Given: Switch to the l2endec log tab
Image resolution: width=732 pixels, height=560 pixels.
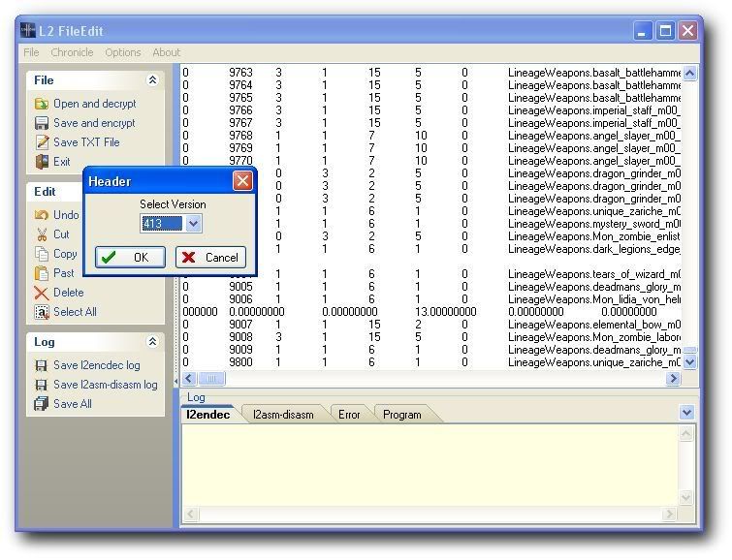Looking at the screenshot, I should click(208, 415).
